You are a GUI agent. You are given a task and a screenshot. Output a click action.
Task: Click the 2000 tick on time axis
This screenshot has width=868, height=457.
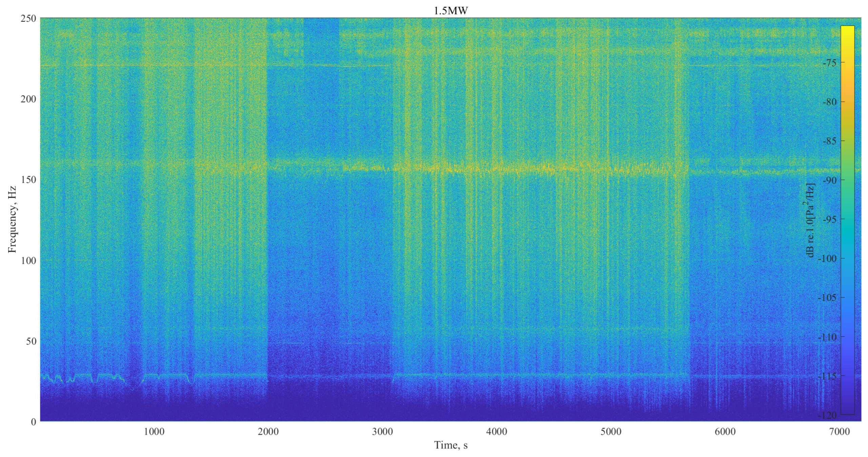268,432
